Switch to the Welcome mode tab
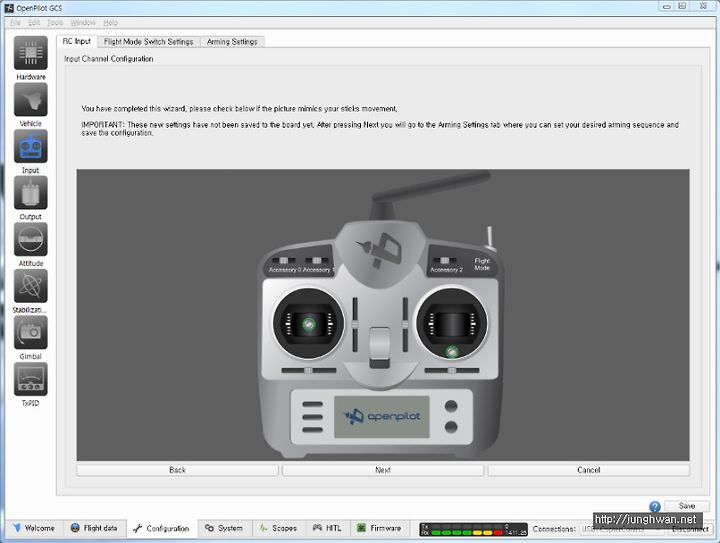 pyautogui.click(x=34, y=528)
